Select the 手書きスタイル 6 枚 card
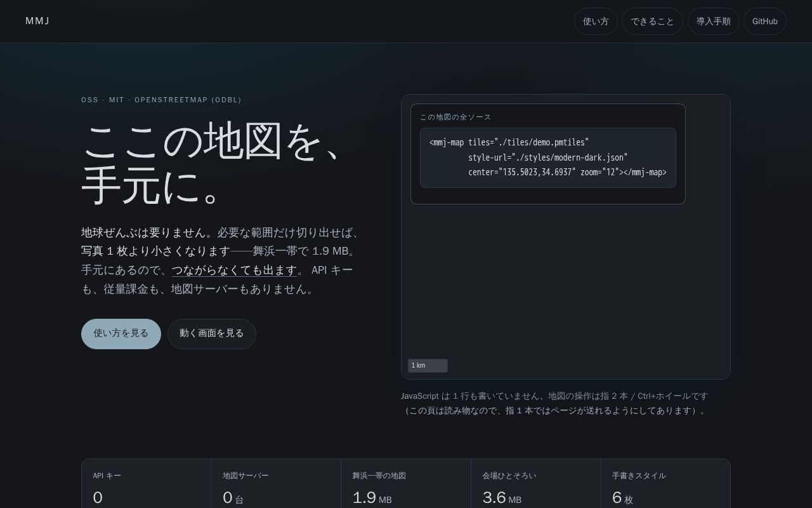 (665, 484)
